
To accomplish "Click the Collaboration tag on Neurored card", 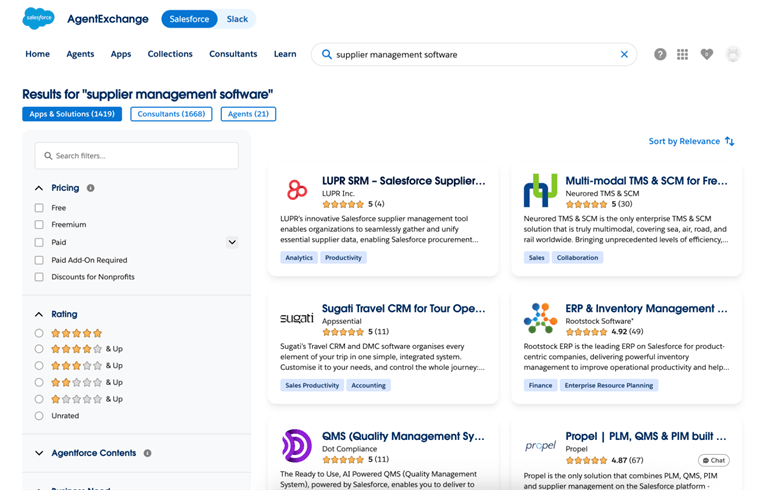I will [577, 258].
